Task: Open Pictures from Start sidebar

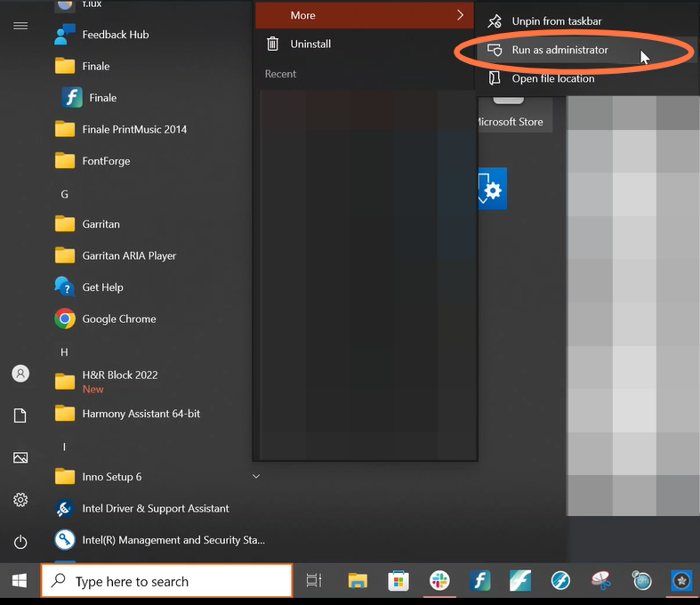Action: pyautogui.click(x=20, y=457)
